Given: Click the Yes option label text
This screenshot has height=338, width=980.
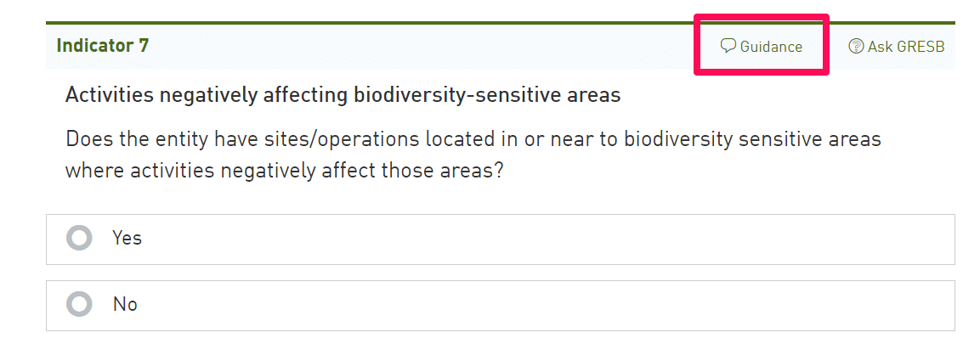Looking at the screenshot, I should click(127, 238).
